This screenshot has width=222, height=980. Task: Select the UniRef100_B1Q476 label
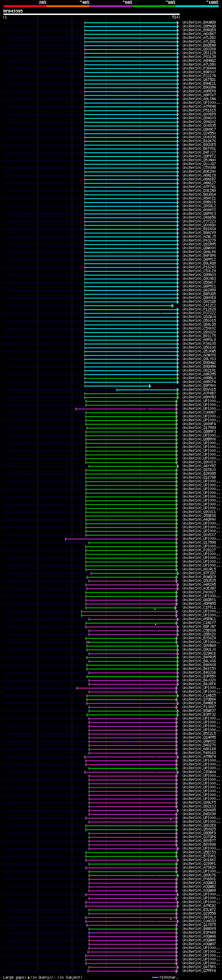[x=199, y=141]
